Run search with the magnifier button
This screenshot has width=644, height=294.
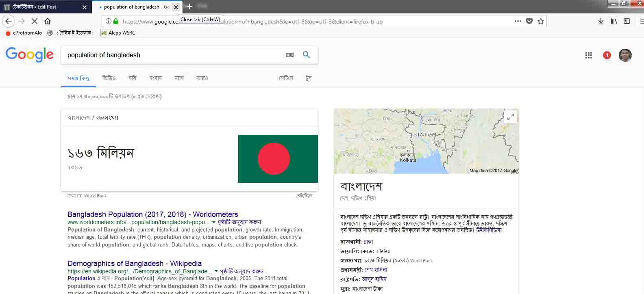pos(306,55)
